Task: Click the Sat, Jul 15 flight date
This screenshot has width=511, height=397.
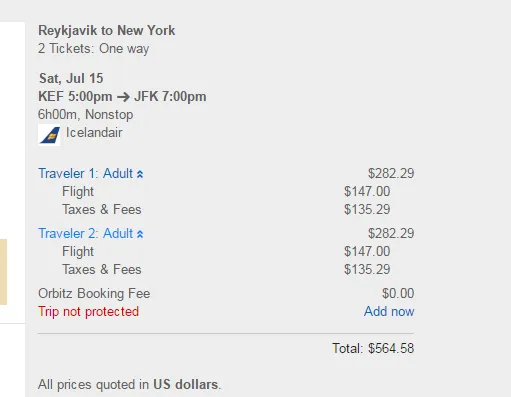Action: pyautogui.click(x=71, y=79)
